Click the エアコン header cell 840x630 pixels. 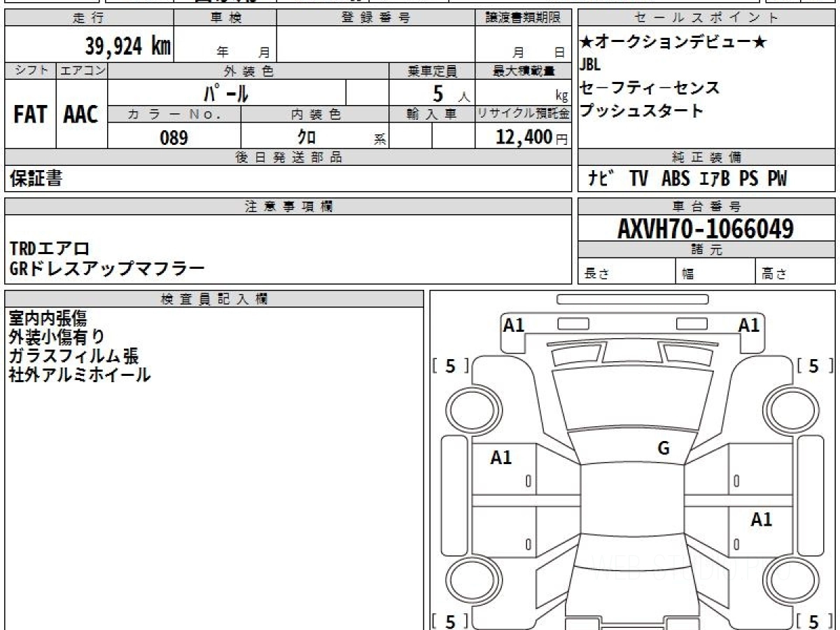click(82, 71)
